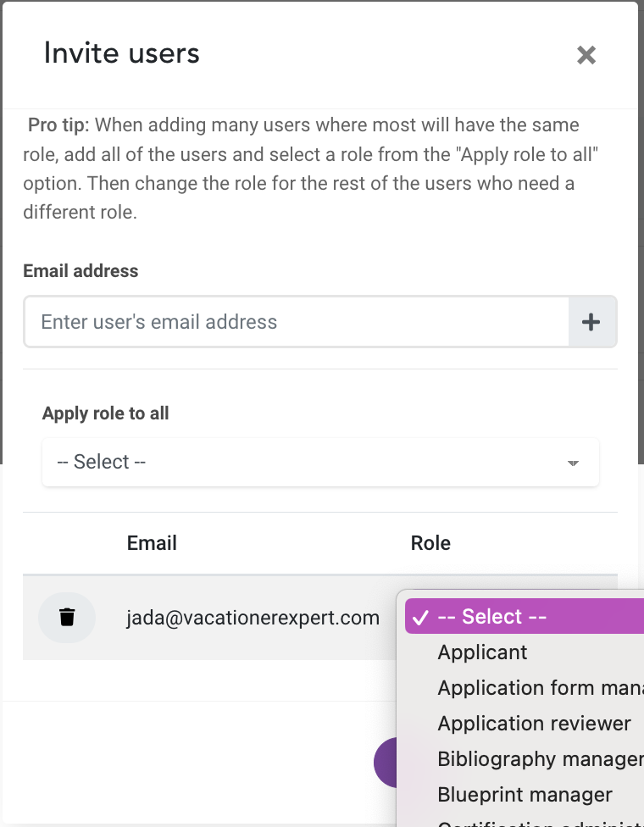
Task: Click the caret arrow in the Apply role select
Action: 573,463
